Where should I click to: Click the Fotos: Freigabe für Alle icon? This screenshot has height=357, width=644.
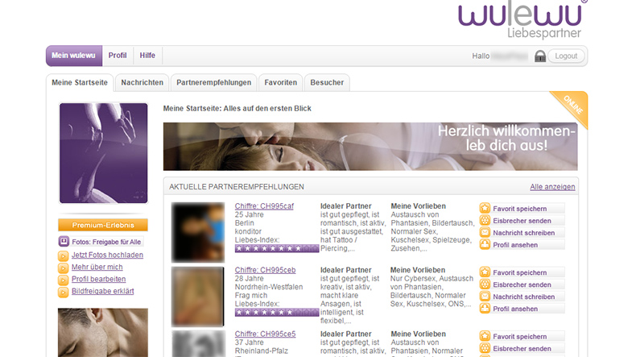pyautogui.click(x=64, y=242)
